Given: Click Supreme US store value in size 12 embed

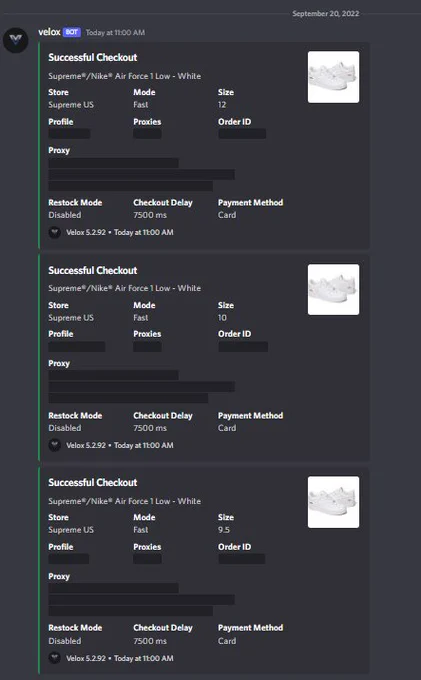Looking at the screenshot, I should tap(71, 105).
